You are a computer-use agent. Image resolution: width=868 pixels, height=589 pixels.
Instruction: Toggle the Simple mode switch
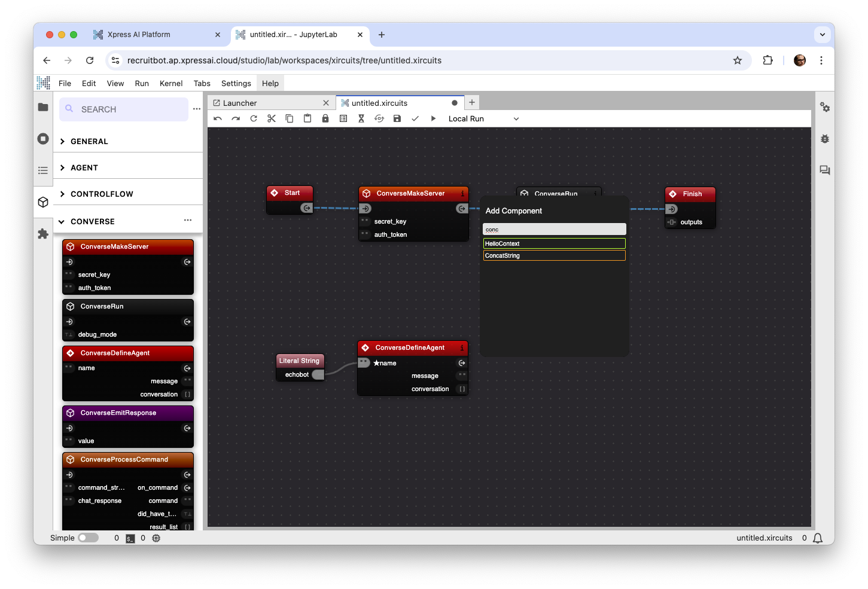[x=88, y=538]
